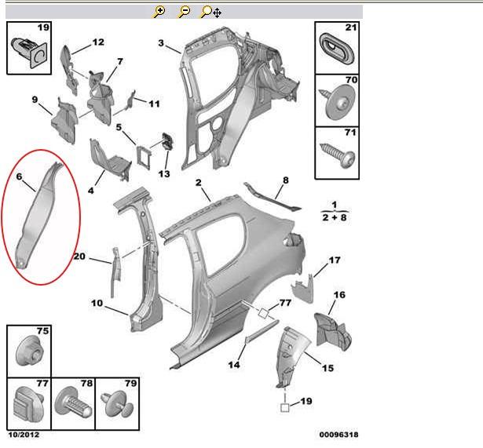The image size is (483, 448).
Task: Select screw thumbnail number 71
Action: click(338, 153)
